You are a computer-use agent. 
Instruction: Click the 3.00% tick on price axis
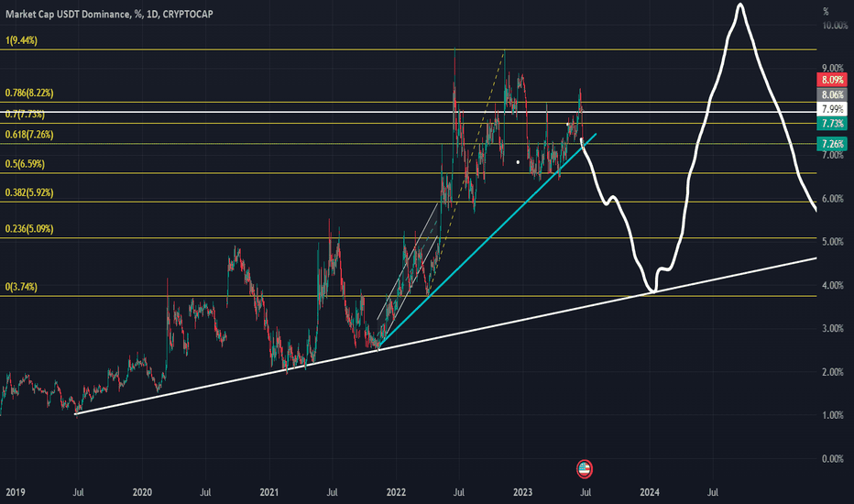(x=833, y=328)
